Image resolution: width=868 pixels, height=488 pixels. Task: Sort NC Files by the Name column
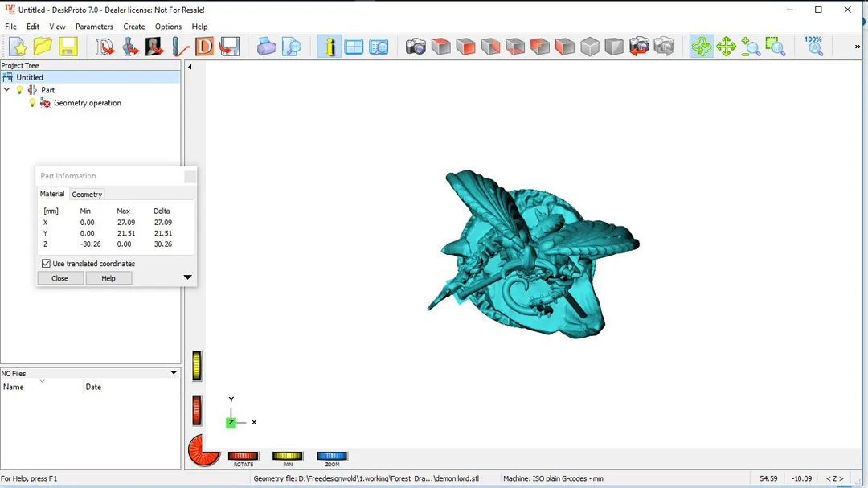coord(42,387)
